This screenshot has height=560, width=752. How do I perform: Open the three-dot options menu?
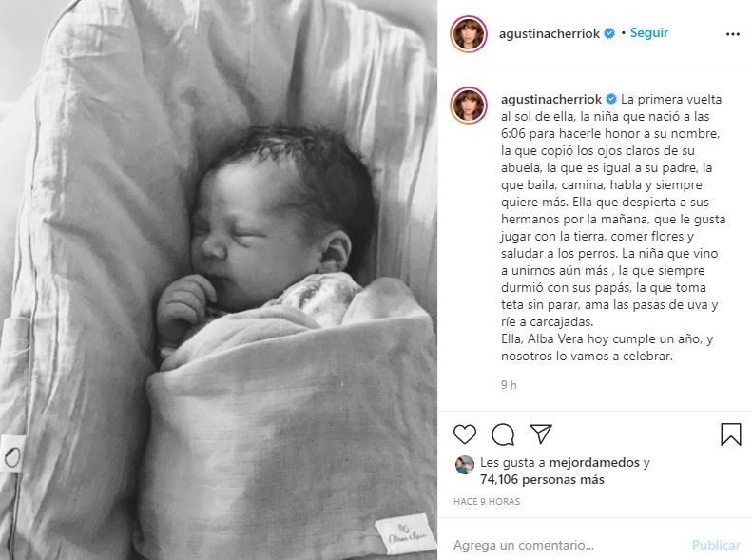[732, 34]
